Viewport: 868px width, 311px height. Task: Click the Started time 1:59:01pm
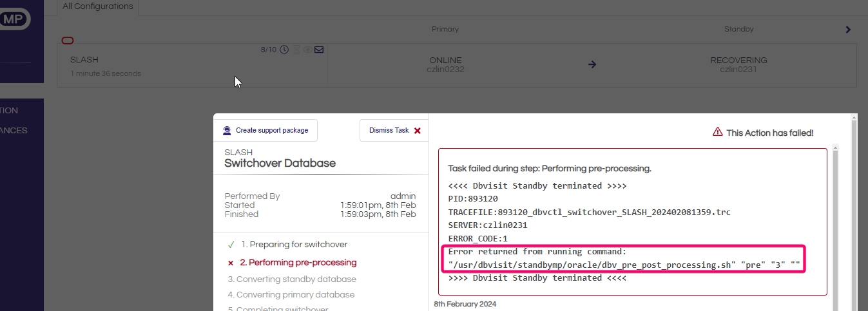[x=378, y=205]
